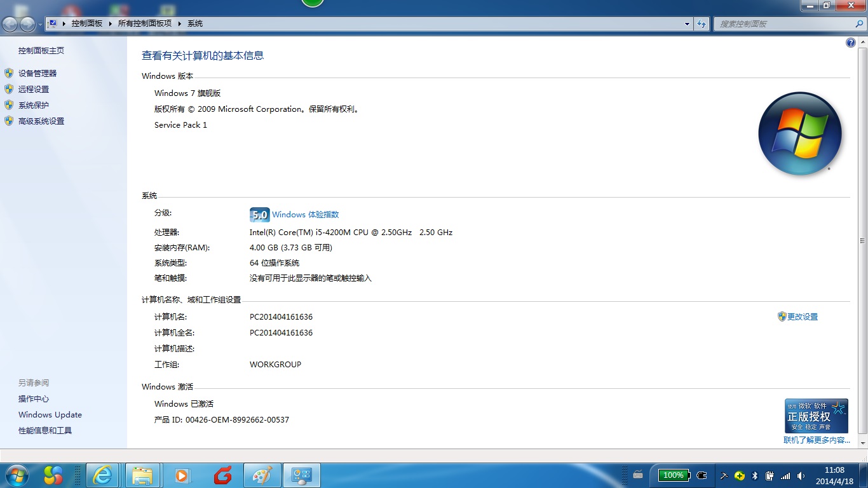This screenshot has width=868, height=488.
Task: Click the genuine Microsoft software badge
Action: coord(817,416)
